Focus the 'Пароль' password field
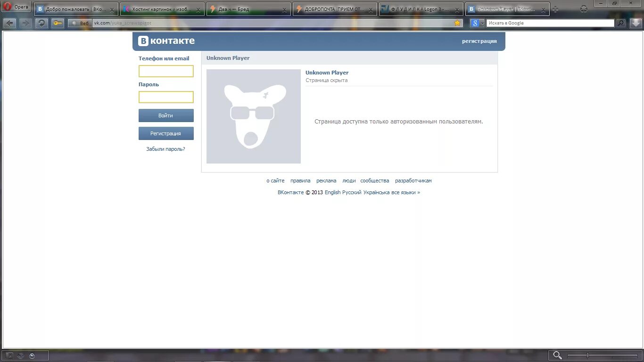This screenshot has height=362, width=644. point(166,97)
